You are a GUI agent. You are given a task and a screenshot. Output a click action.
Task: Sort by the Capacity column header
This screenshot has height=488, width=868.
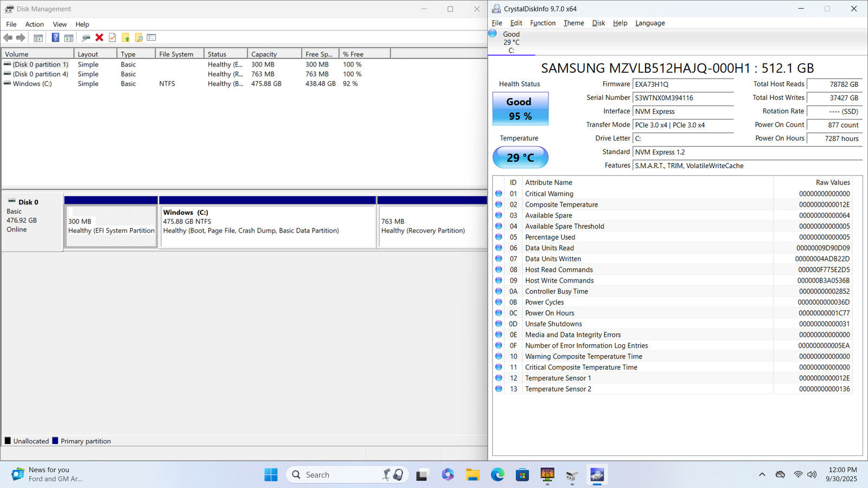(x=275, y=54)
